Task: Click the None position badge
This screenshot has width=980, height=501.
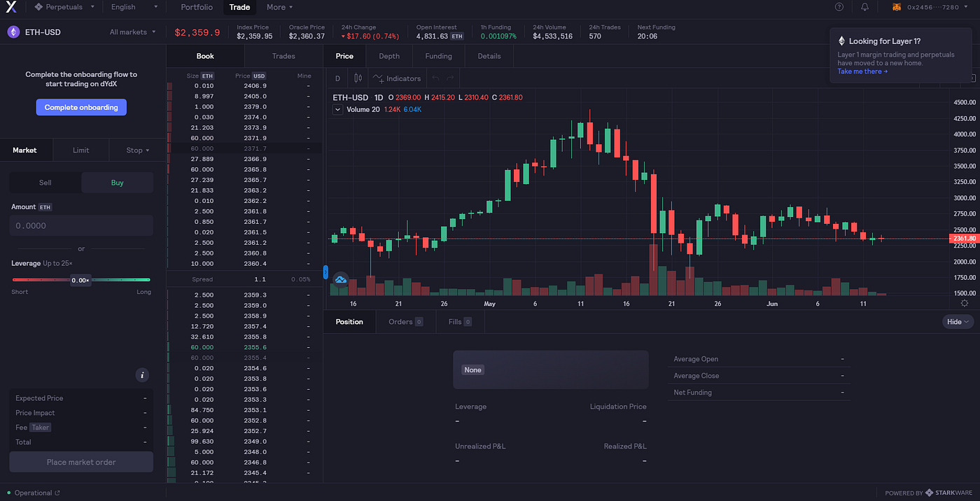Action: [473, 369]
